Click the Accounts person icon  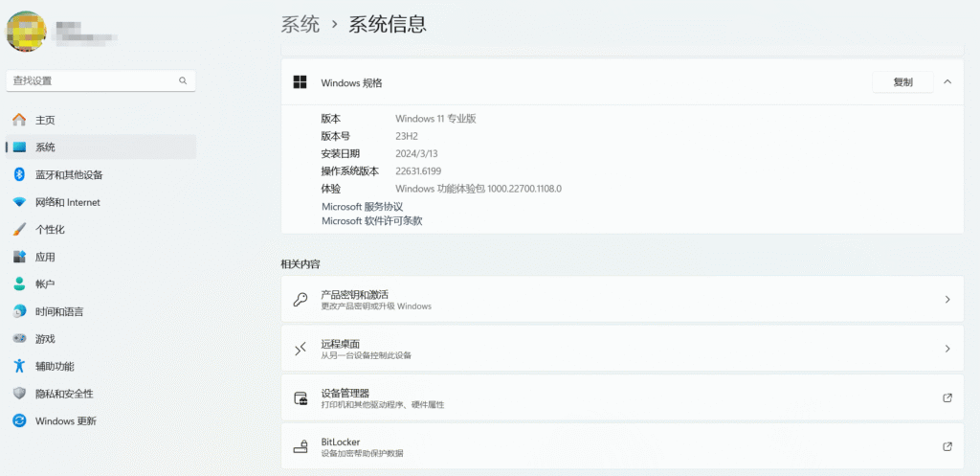coord(19,284)
